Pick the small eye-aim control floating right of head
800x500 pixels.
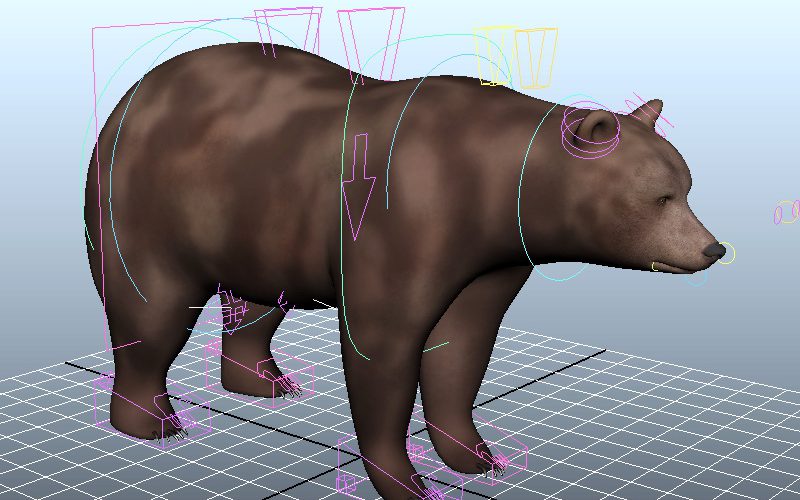(x=785, y=212)
